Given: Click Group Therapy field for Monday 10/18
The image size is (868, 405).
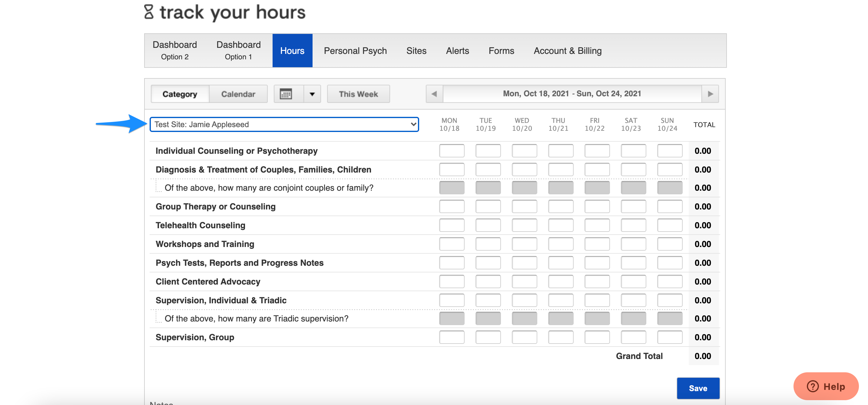Looking at the screenshot, I should point(452,207).
